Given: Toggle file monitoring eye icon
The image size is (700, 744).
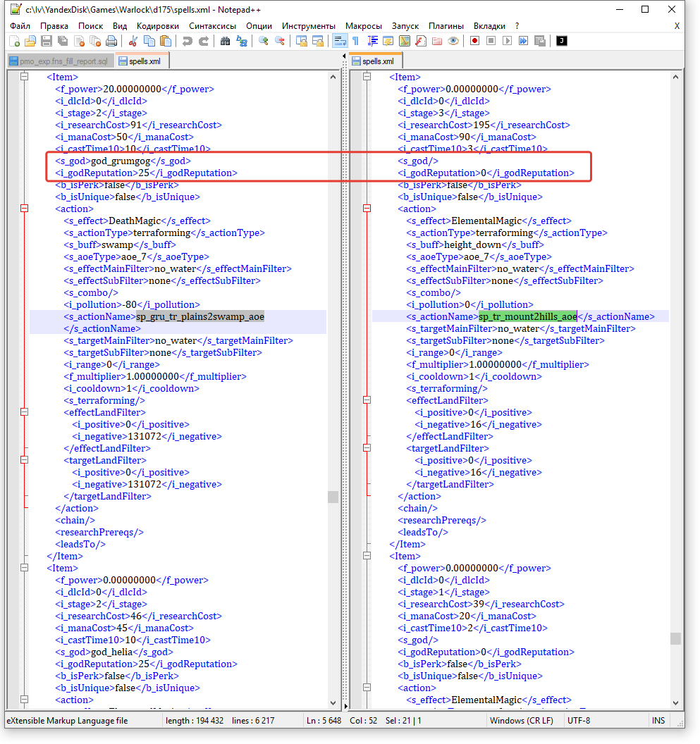Looking at the screenshot, I should [x=453, y=42].
